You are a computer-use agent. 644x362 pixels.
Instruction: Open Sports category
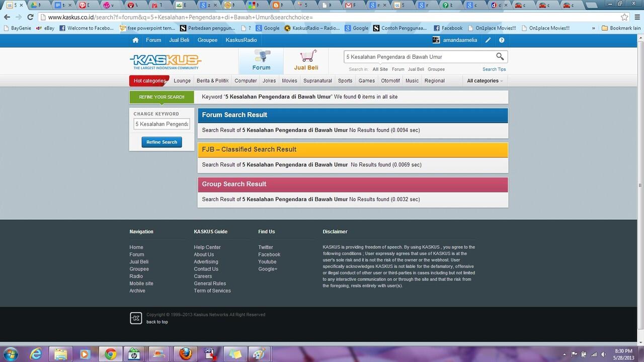tap(345, 81)
